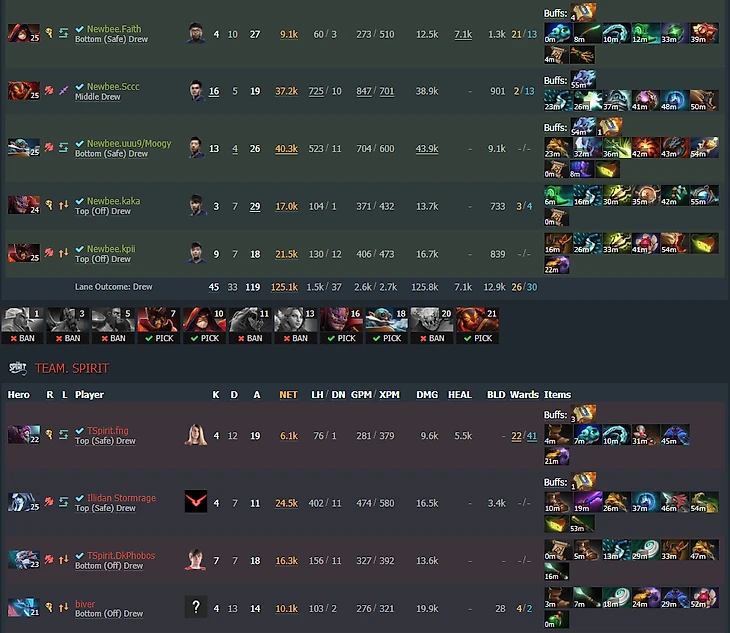Sort table by Wards column header

pyautogui.click(x=524, y=395)
